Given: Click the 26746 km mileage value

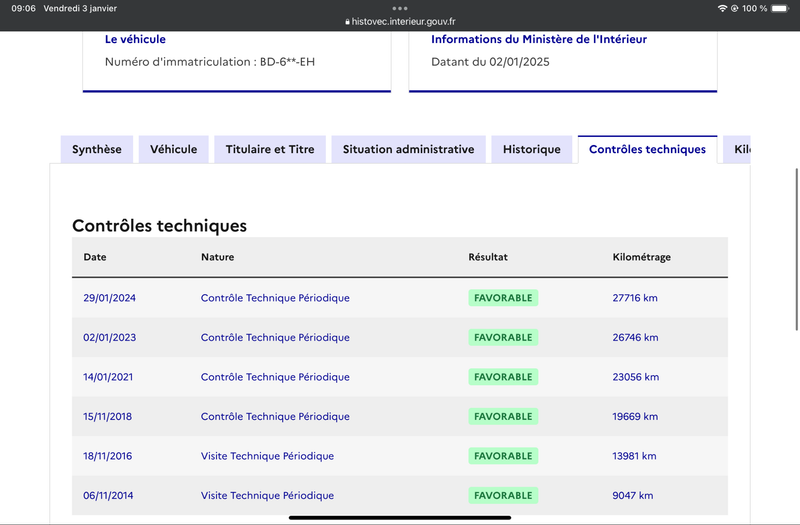Looking at the screenshot, I should [635, 337].
